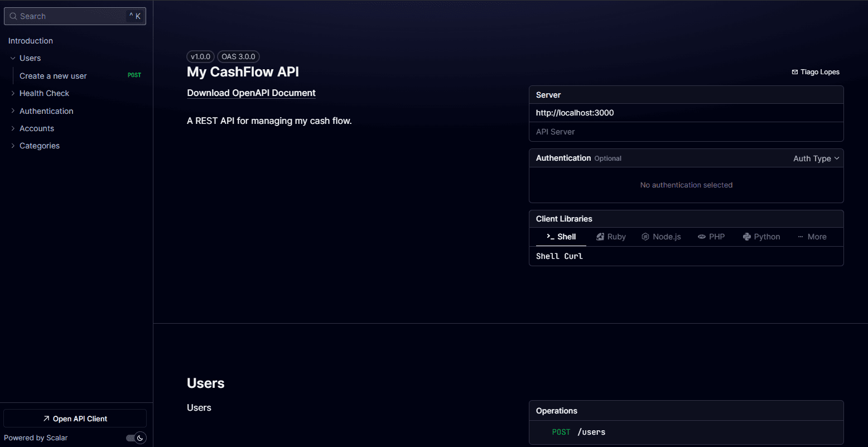The height and width of the screenshot is (447, 868).
Task: Click the localhost:3000 server URL
Action: point(575,113)
